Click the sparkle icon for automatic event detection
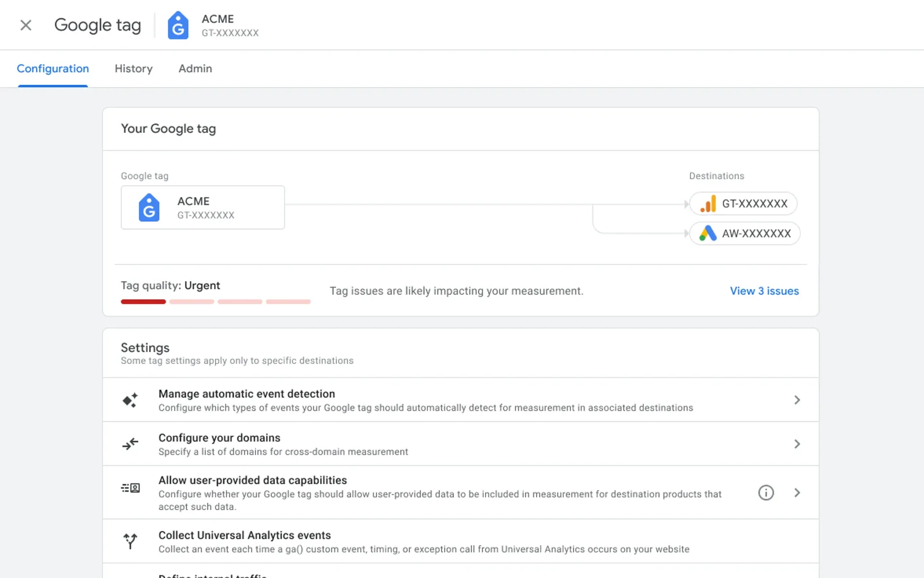Screen dimensions: 924x578 129,400
